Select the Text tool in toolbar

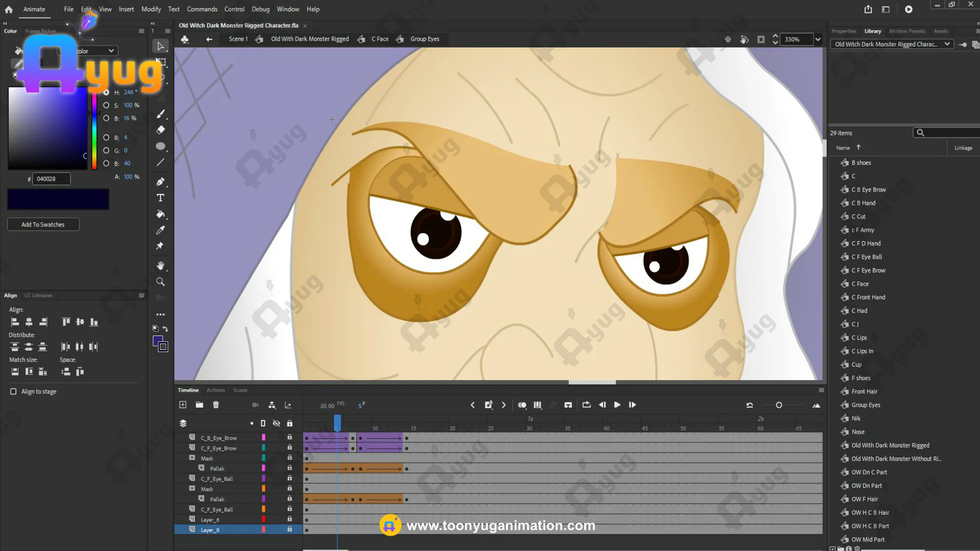[160, 198]
